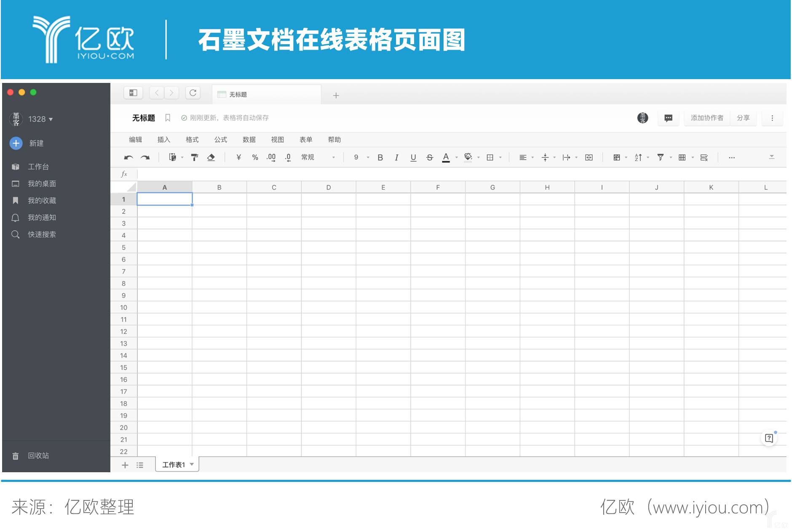The height and width of the screenshot is (532, 792).
Task: Click the 添加协作者 button
Action: click(707, 118)
